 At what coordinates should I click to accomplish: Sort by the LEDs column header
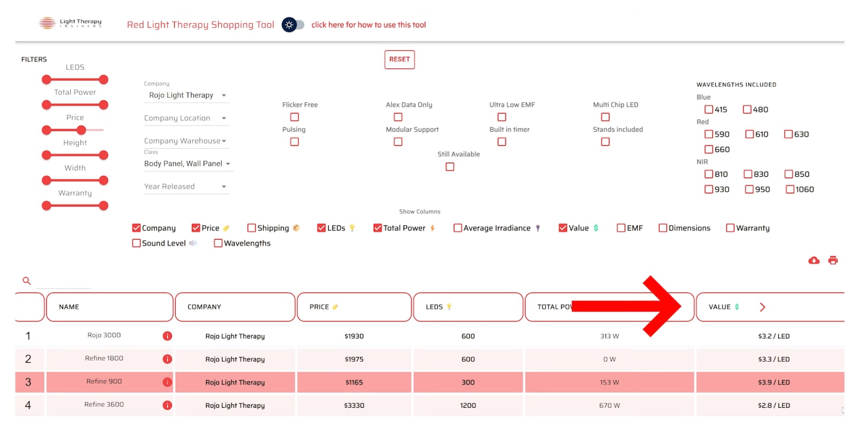point(468,307)
